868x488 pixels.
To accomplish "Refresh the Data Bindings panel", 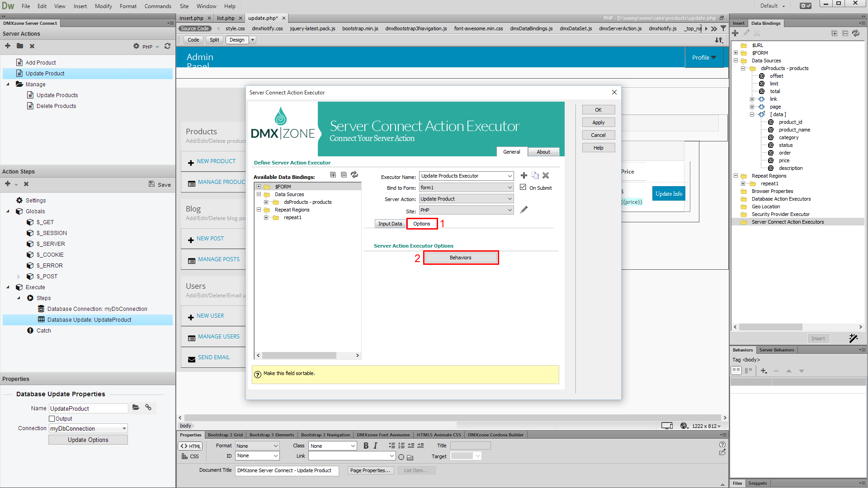I will tap(856, 33).
